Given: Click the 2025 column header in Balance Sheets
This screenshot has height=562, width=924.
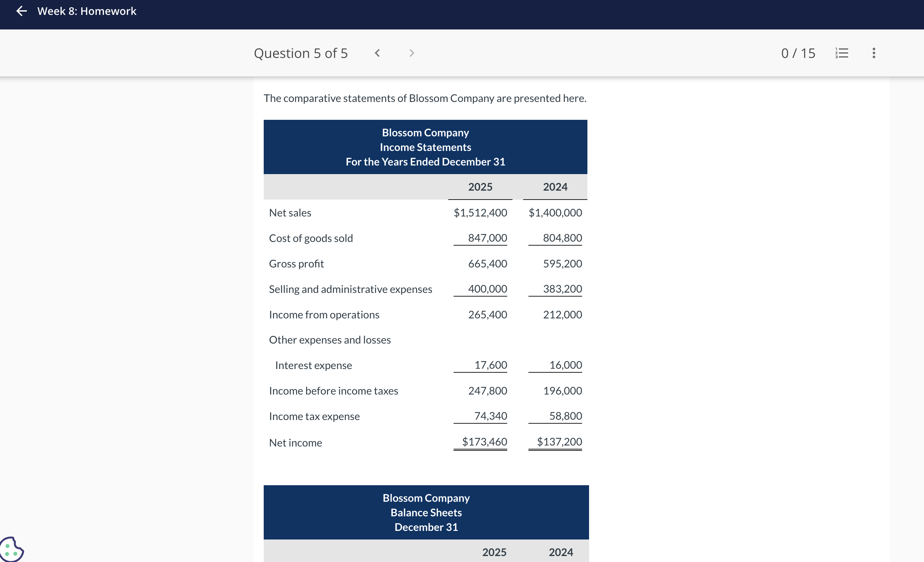Looking at the screenshot, I should (x=494, y=552).
